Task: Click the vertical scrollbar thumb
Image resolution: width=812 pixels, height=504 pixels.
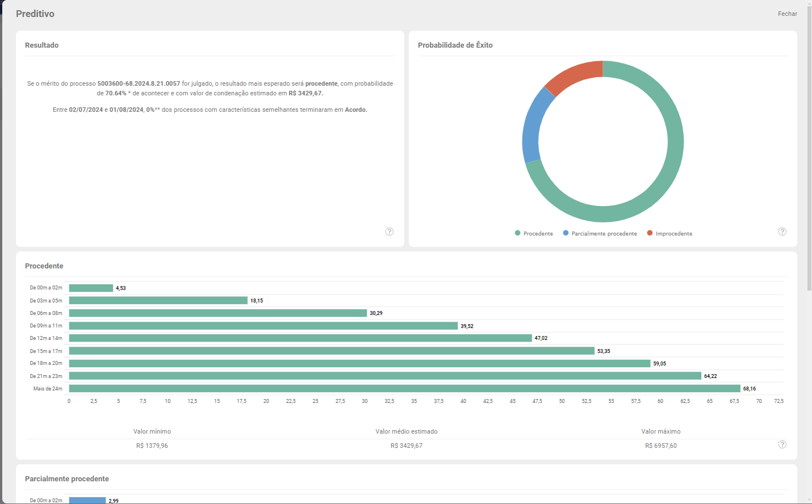Action: tap(809, 148)
